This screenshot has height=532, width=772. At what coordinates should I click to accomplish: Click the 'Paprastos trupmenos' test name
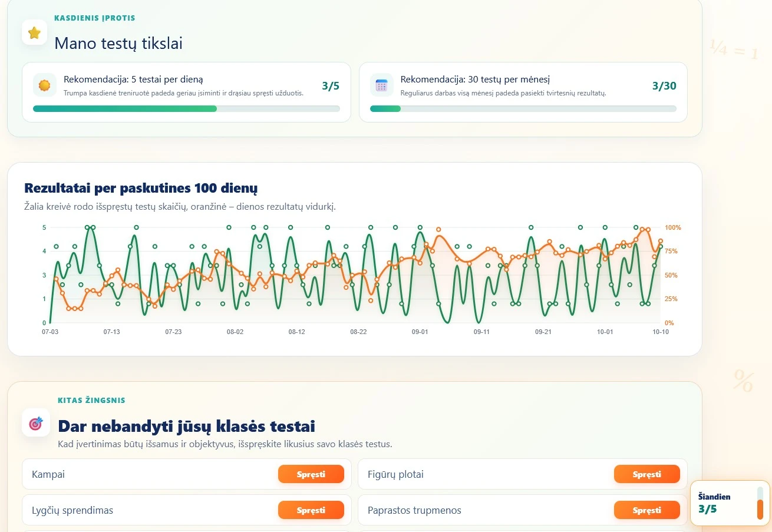tap(414, 510)
